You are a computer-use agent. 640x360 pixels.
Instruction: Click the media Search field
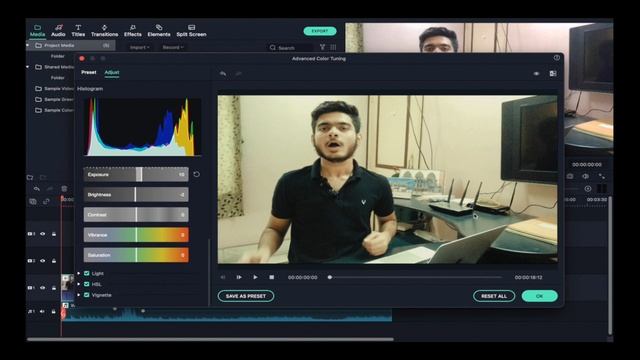[x=291, y=47]
